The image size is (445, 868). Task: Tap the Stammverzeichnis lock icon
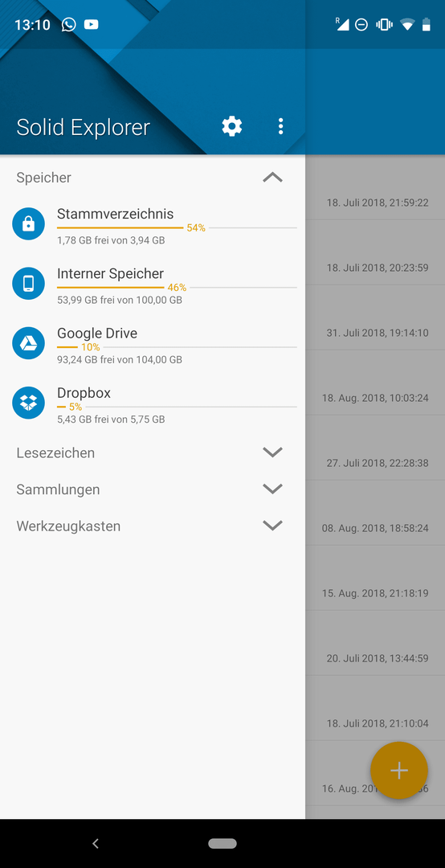coord(28,223)
